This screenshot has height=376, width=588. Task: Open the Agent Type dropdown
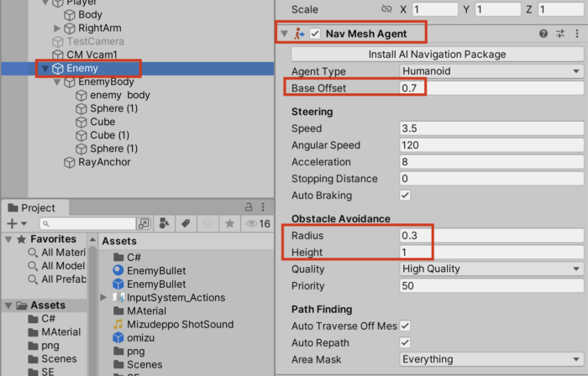point(491,71)
